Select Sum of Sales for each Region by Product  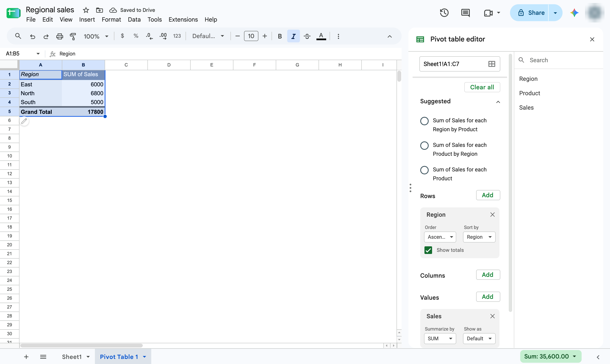point(424,121)
